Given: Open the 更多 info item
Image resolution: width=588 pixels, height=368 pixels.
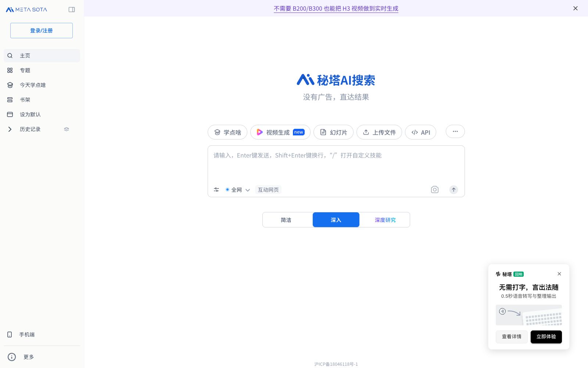Looking at the screenshot, I should click(42, 357).
